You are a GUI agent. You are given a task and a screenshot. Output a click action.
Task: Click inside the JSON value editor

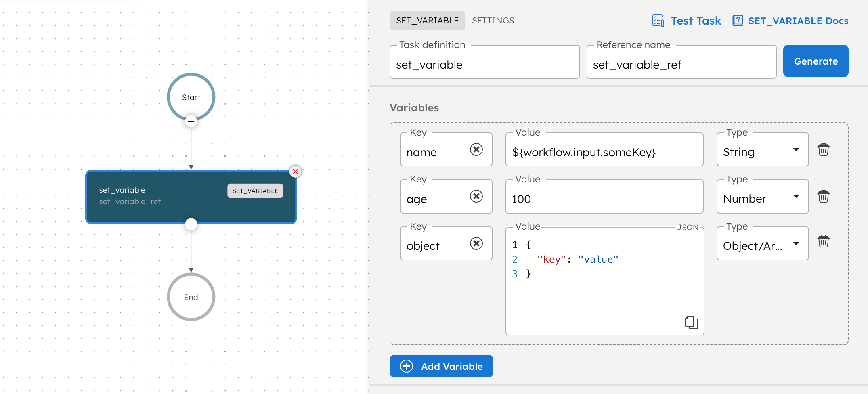pos(605,281)
